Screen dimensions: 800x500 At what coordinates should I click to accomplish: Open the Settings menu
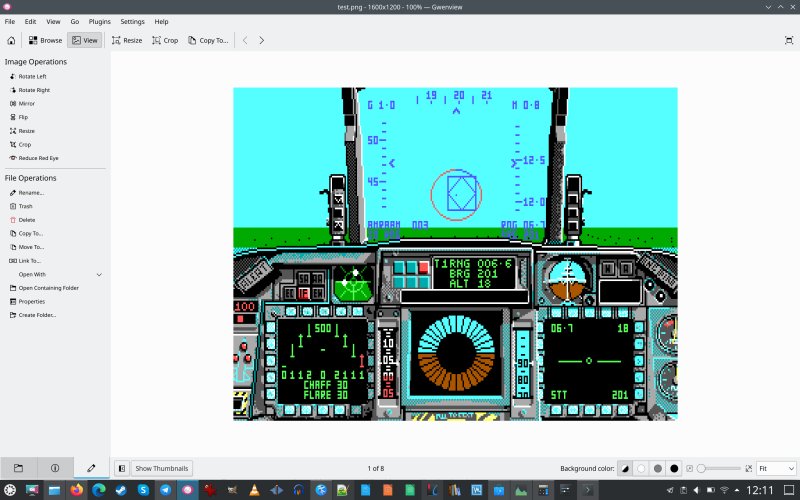pyautogui.click(x=132, y=21)
